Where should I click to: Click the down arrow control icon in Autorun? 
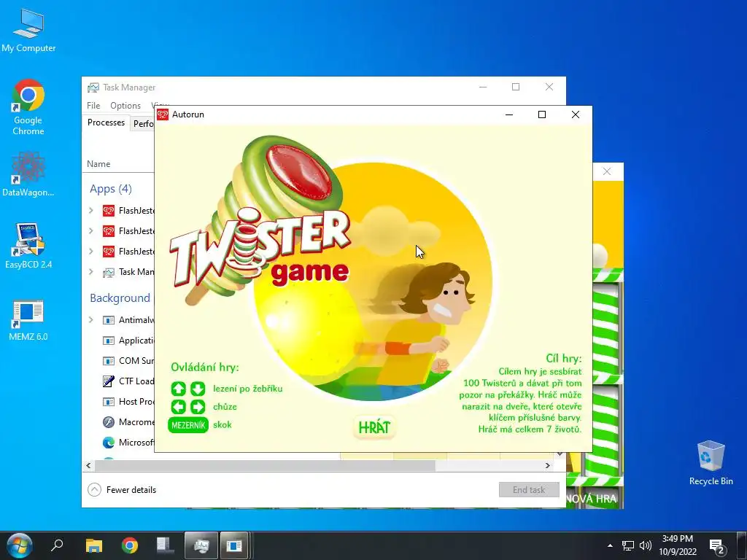[198, 389]
